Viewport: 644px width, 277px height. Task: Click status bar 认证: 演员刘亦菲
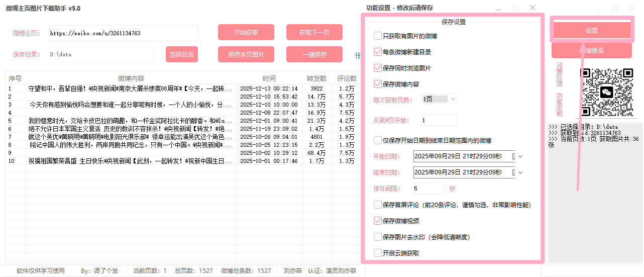(x=332, y=271)
